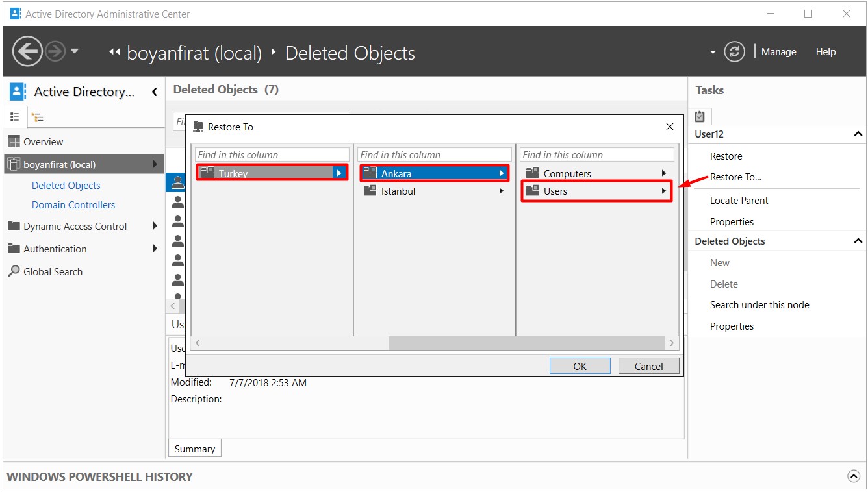Click Global Search magnifier icon

click(13, 271)
